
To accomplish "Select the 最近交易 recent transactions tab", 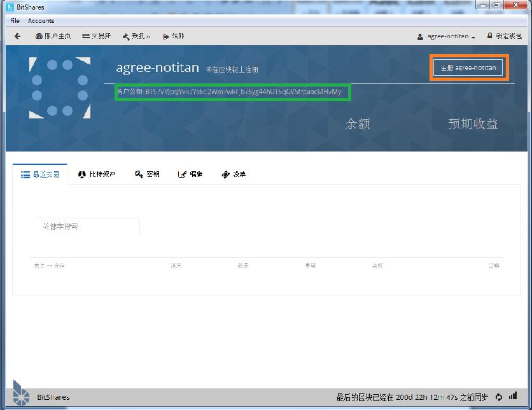I will tap(40, 173).
